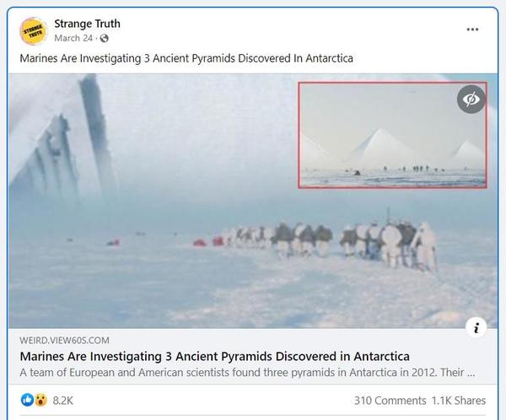Screen dimensions: 506x420
Task: Open the Strange Truth page name link
Action: pyautogui.click(x=87, y=24)
